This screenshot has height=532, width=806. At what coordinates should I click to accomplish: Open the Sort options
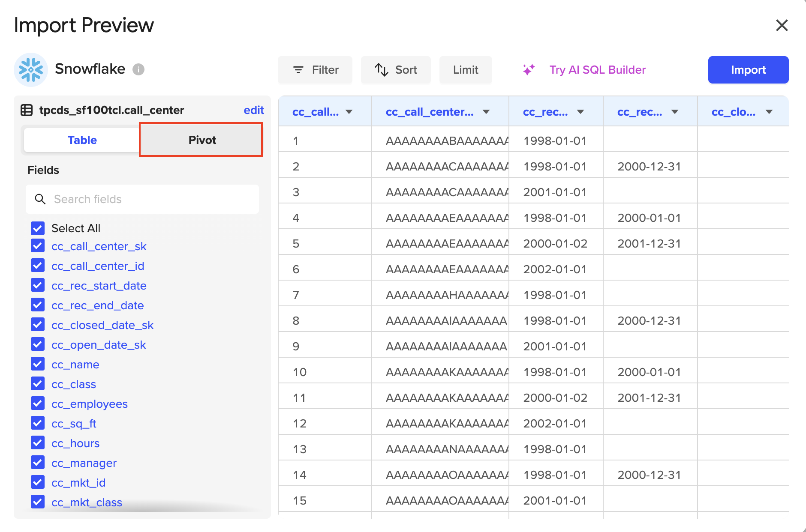point(396,70)
